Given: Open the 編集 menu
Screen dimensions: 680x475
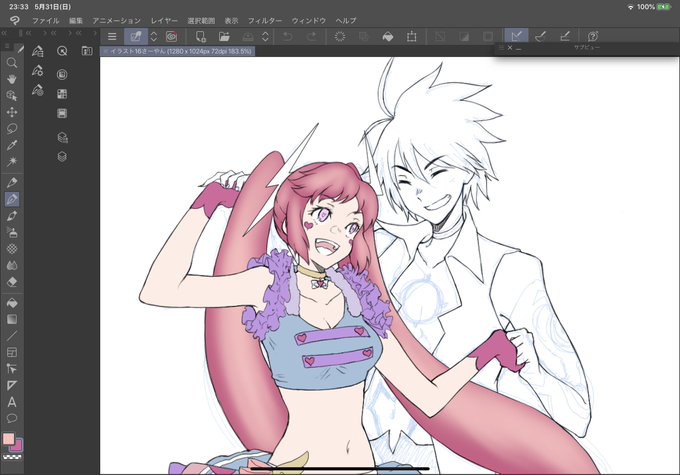Looking at the screenshot, I should point(76,20).
